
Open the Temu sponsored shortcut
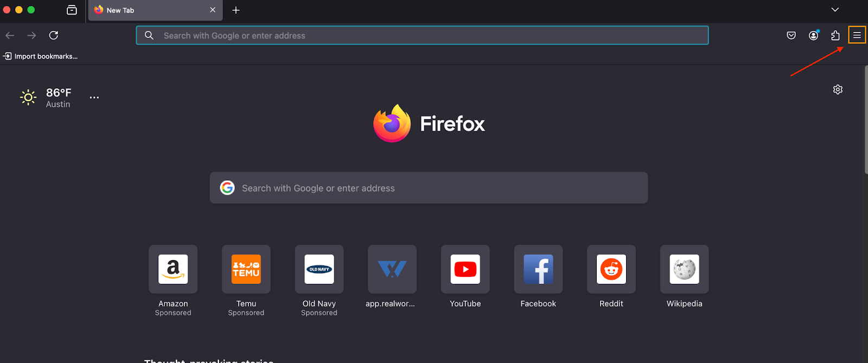(x=246, y=269)
